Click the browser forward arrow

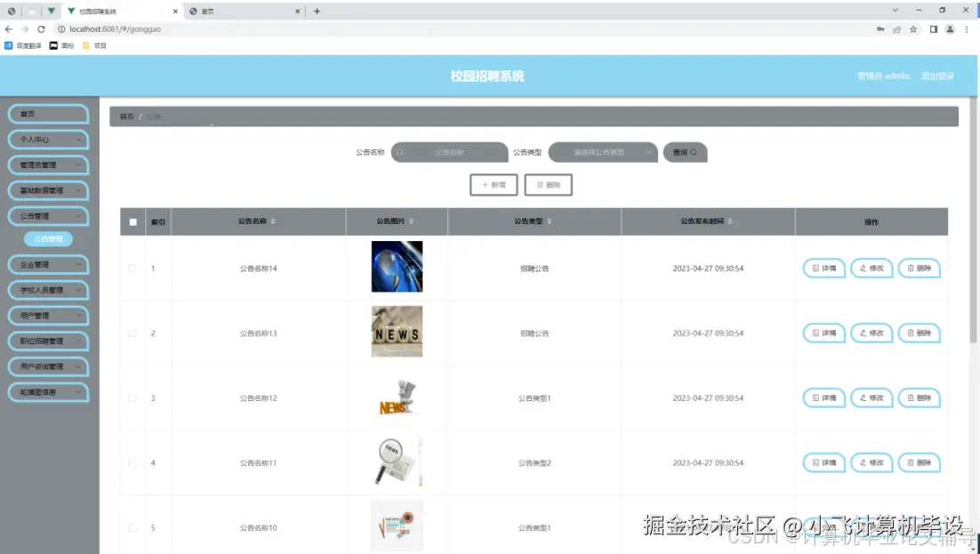click(25, 29)
